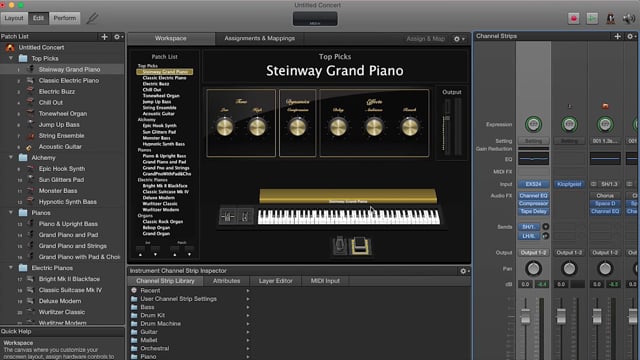Collapse the Pianos set triangle
The width and height of the screenshot is (640, 360).
(11, 212)
